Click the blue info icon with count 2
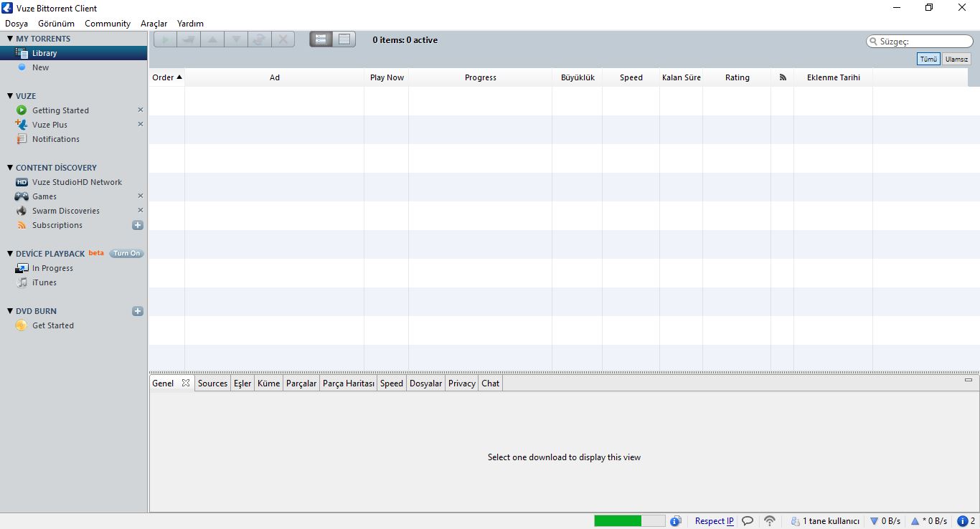 click(x=963, y=521)
